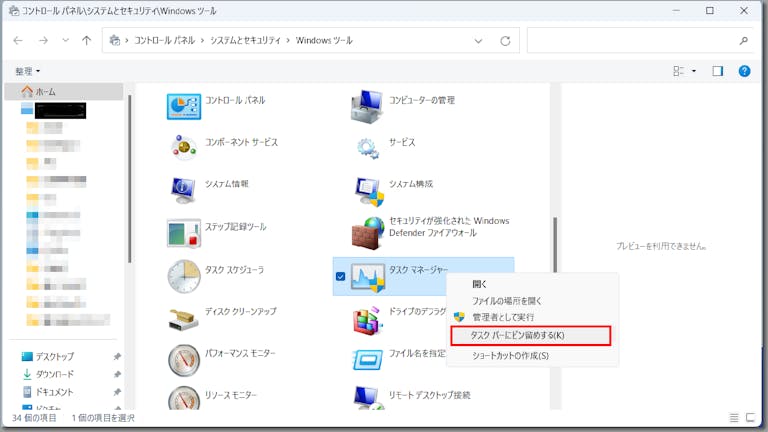Click the システムとセキュリティ breadcrumb

tap(245, 40)
